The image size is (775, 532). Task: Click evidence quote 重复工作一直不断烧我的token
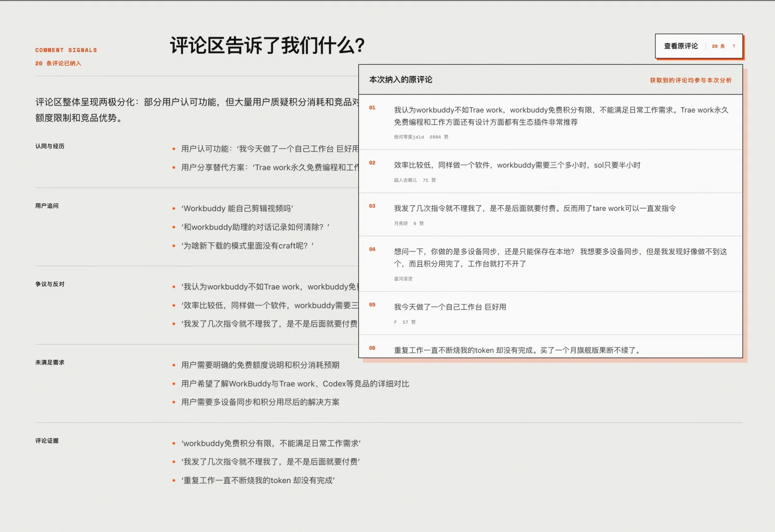pos(258,481)
